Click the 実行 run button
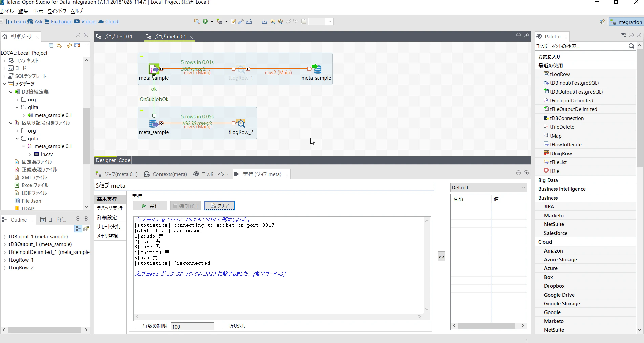This screenshot has height=343, width=644. tap(150, 206)
